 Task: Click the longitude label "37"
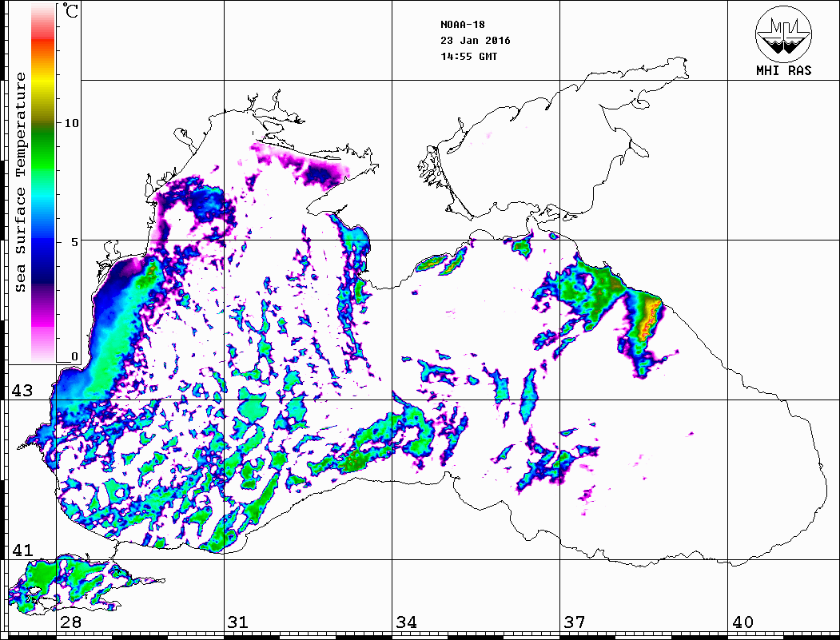(575, 622)
